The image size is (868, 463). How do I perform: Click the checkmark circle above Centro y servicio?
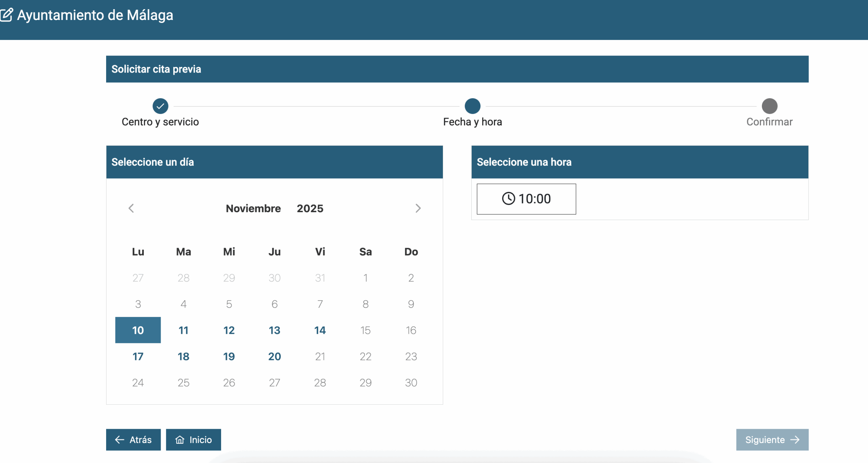160,106
